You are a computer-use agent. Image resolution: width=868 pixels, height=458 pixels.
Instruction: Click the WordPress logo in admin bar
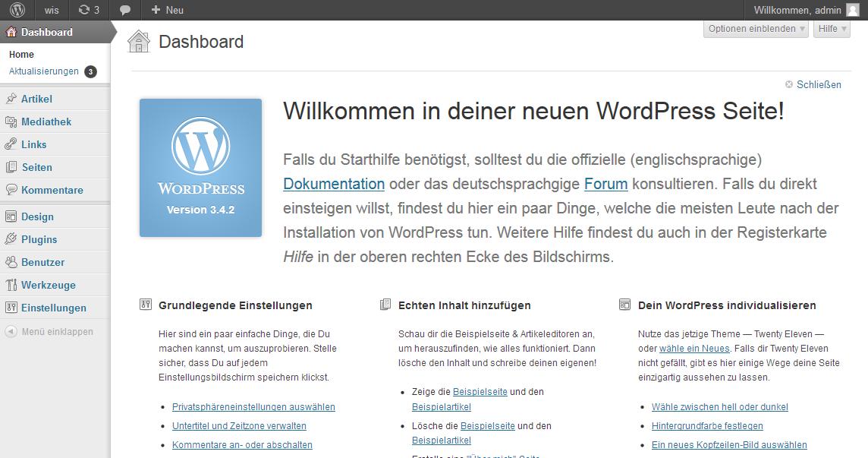pyautogui.click(x=17, y=10)
